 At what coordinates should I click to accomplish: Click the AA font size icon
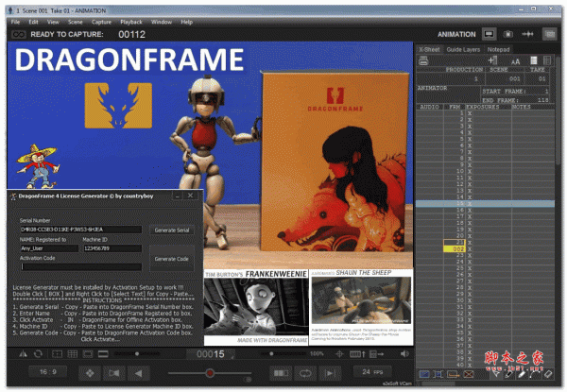pos(516,61)
